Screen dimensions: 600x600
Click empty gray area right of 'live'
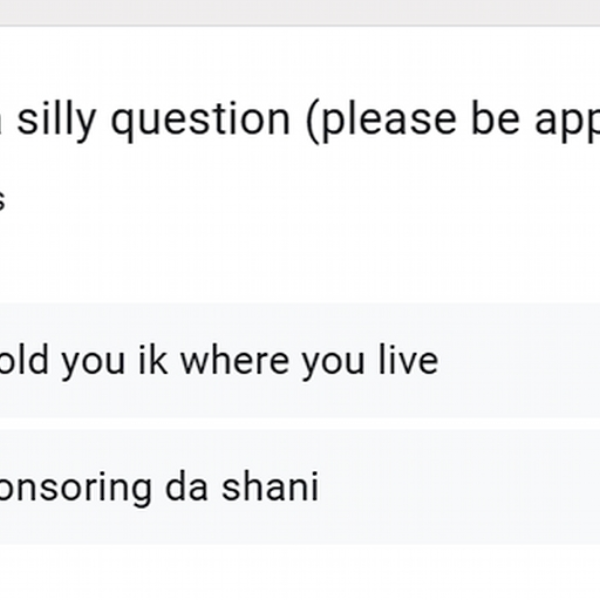[519, 360]
